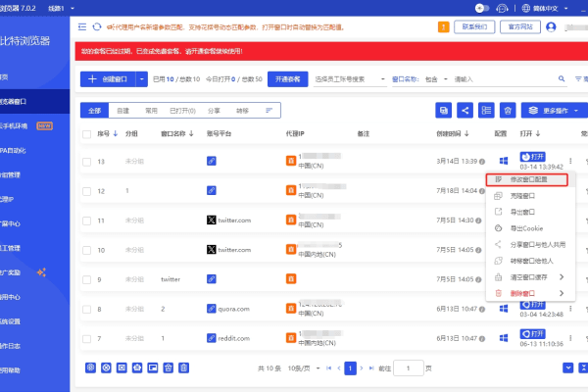Viewport: 588px width, 392px height.
Task: Click the 官方网站 button
Action: (520, 27)
